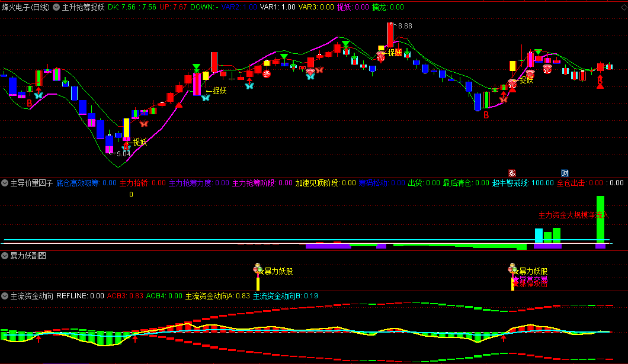Viewport: 628px width, 364px height.
Task: Click the VAR2: 1.00 readout
Action: coord(239,7)
